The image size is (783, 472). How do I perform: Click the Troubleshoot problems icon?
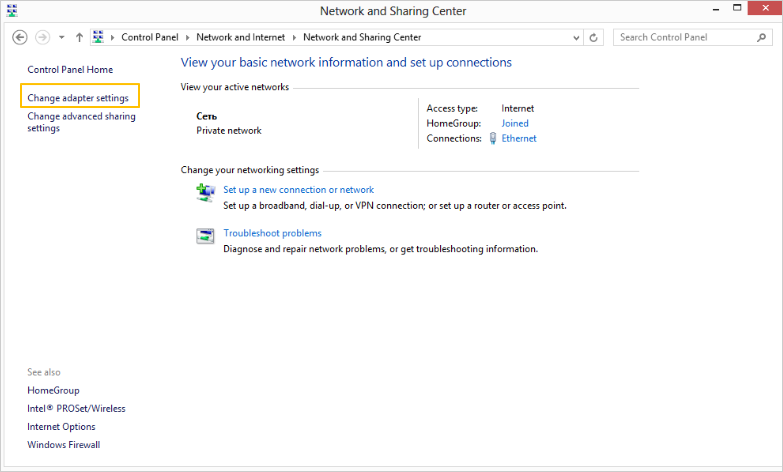click(x=205, y=237)
